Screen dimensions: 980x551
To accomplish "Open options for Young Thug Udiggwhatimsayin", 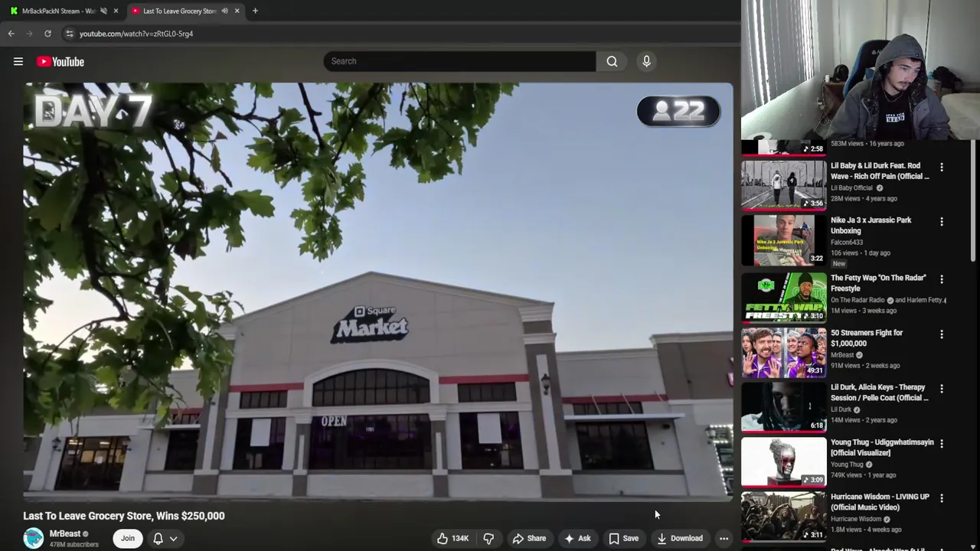I will [x=942, y=444].
